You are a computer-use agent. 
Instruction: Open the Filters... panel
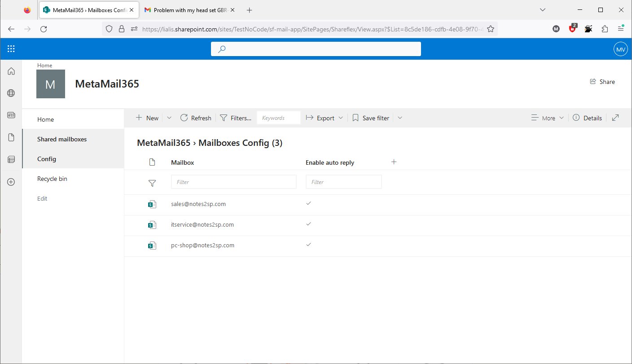236,118
